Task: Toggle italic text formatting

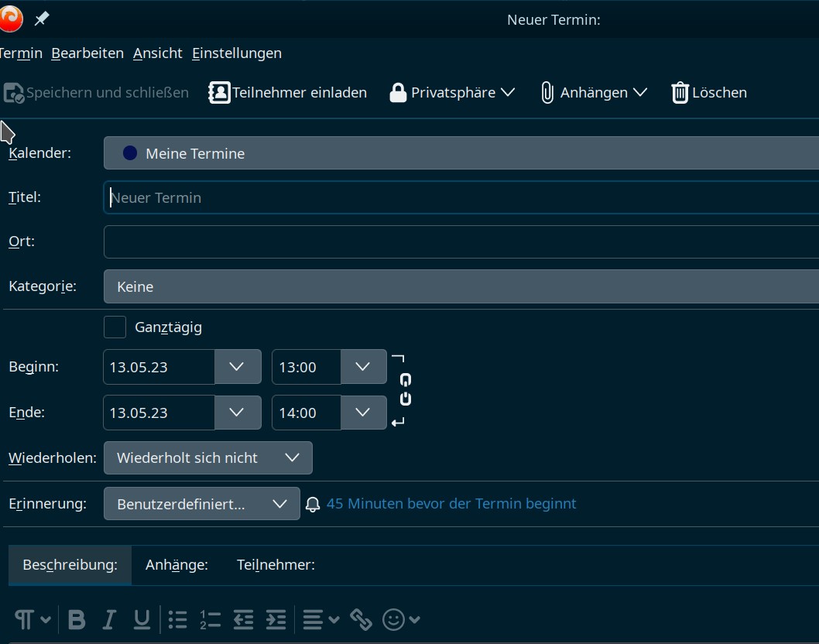Action: pos(109,619)
